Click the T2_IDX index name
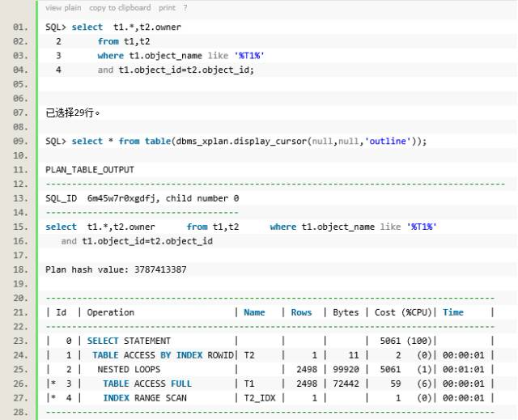This screenshot has width=518, height=420. pyautogui.click(x=260, y=398)
